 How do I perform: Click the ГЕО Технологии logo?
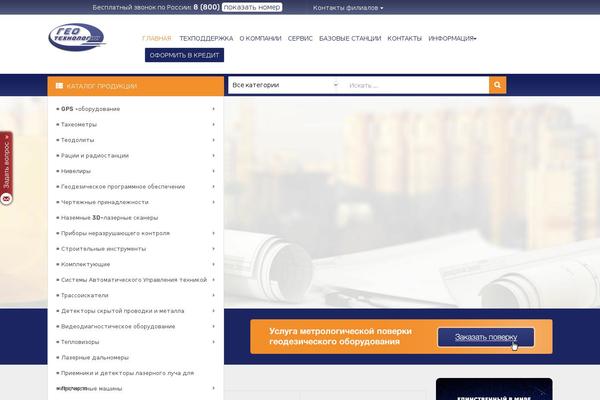click(x=77, y=37)
